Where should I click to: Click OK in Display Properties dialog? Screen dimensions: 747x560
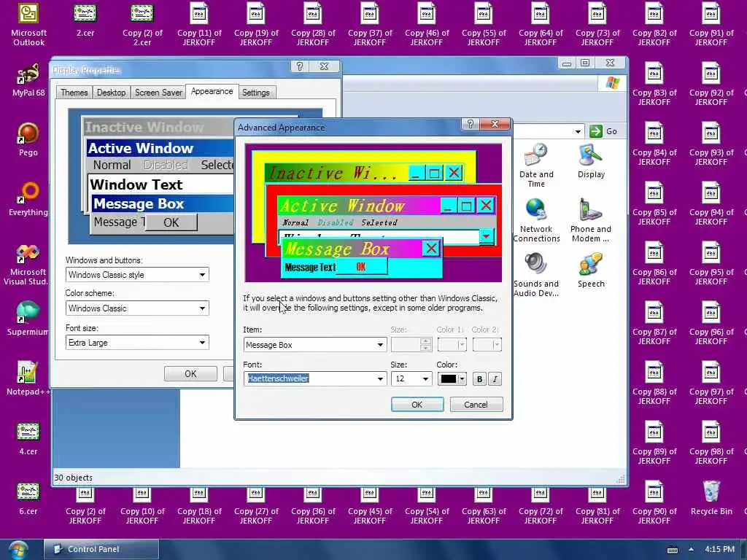coord(190,374)
